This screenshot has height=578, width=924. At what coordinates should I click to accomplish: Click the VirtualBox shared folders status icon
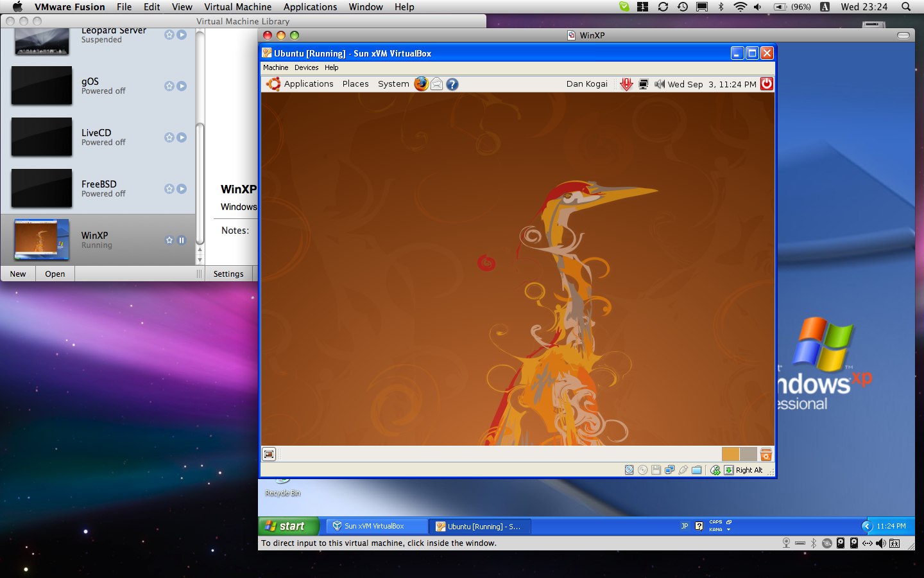click(x=697, y=470)
